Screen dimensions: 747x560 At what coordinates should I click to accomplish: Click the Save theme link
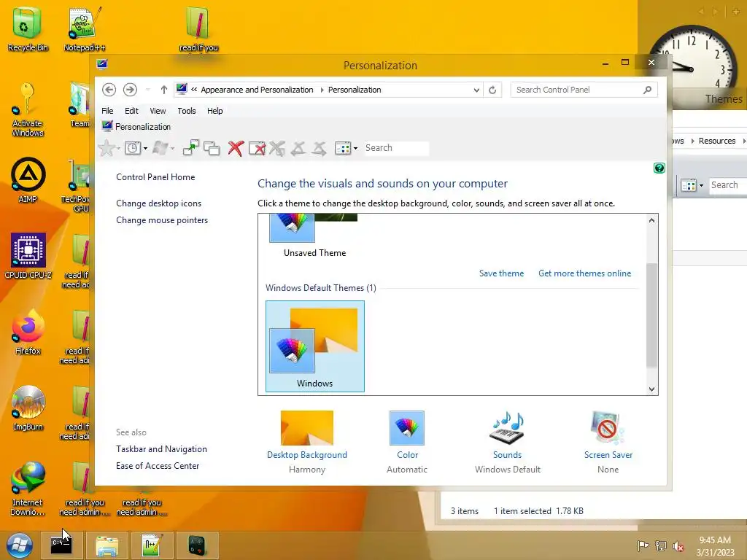pos(501,273)
